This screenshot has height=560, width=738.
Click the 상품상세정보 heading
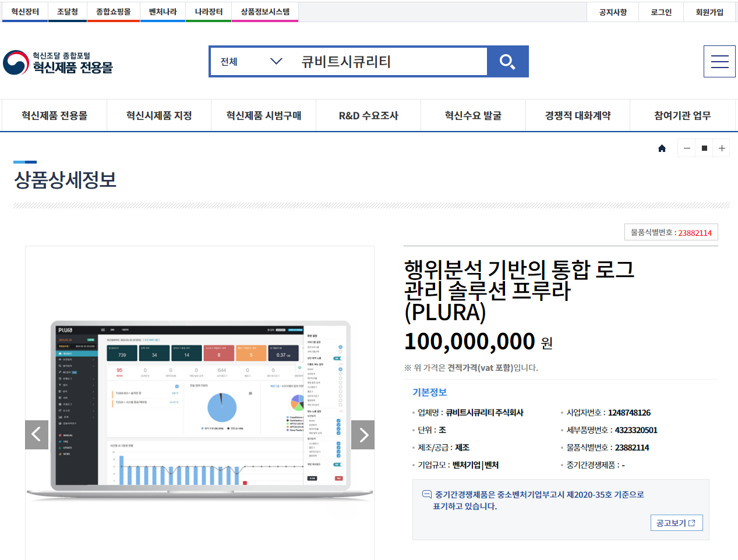[x=65, y=180]
